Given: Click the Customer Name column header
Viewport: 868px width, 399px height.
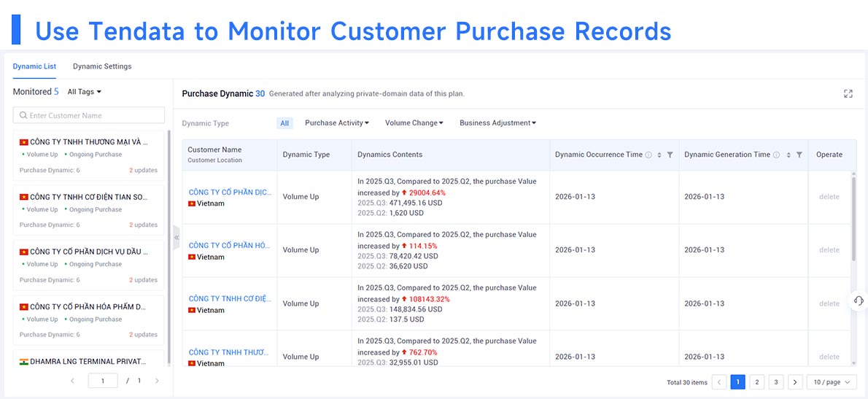Looking at the screenshot, I should pos(214,150).
